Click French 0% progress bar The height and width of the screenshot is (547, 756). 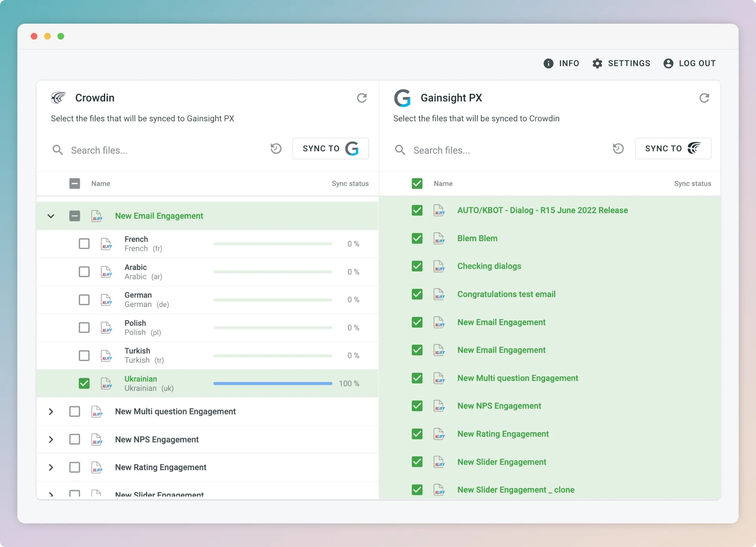[272, 244]
